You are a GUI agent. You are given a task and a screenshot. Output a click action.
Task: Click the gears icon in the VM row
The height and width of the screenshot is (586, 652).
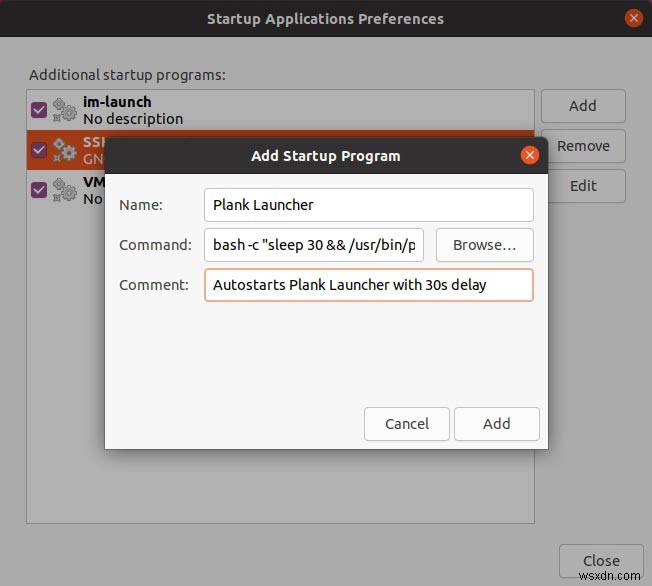point(64,190)
